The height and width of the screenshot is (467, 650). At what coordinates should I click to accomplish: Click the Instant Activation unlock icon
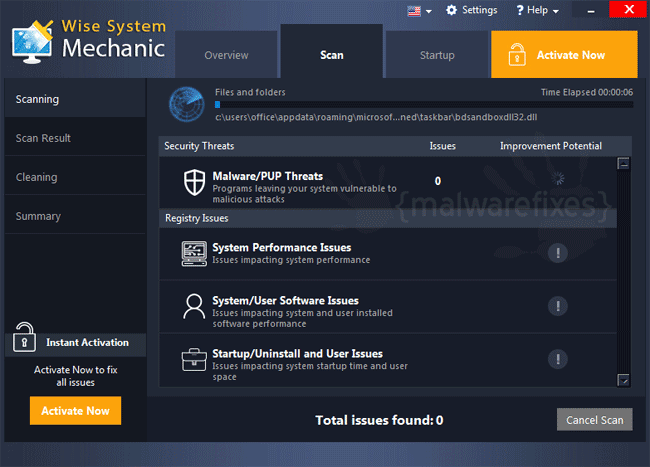pyautogui.click(x=24, y=337)
